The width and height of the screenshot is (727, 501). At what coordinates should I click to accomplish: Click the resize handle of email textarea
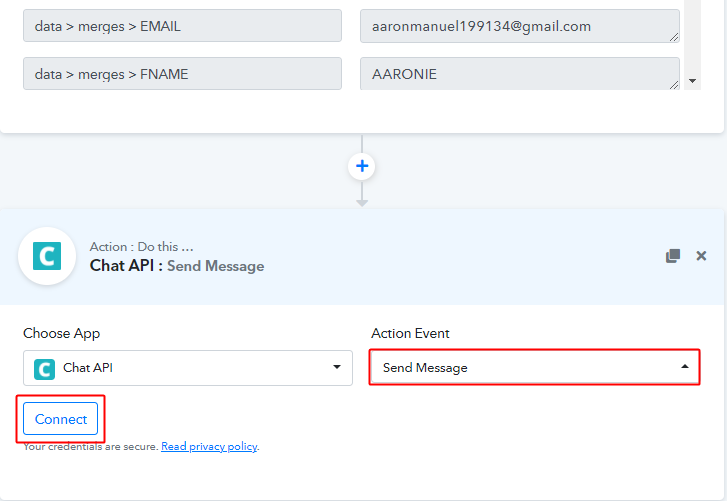(x=674, y=38)
